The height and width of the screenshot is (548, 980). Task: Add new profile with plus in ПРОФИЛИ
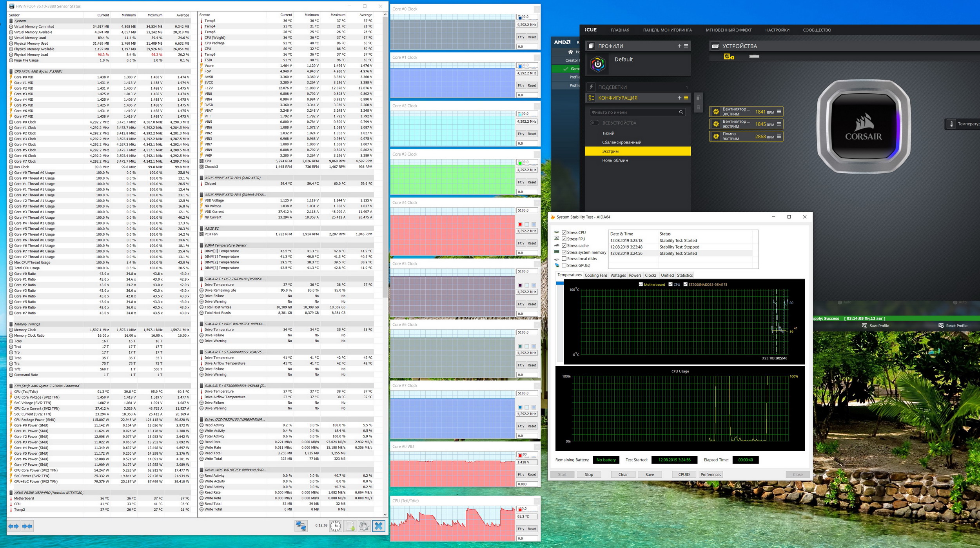(679, 46)
